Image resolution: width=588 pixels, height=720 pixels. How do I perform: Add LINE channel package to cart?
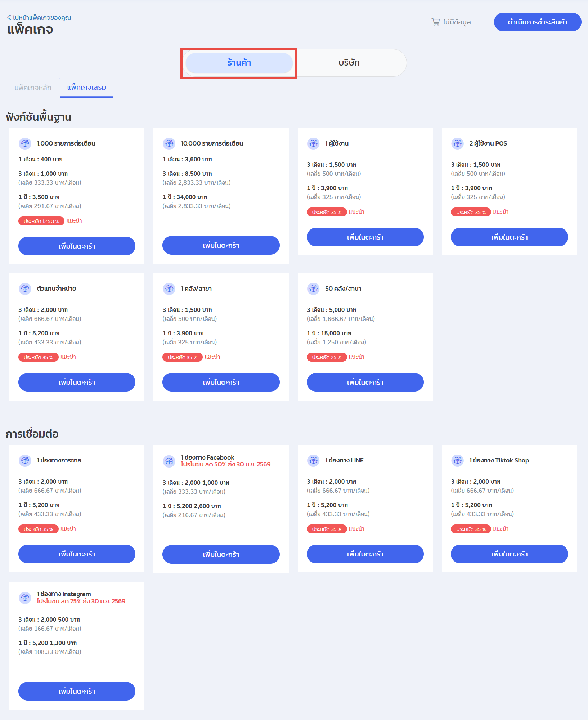tap(365, 554)
